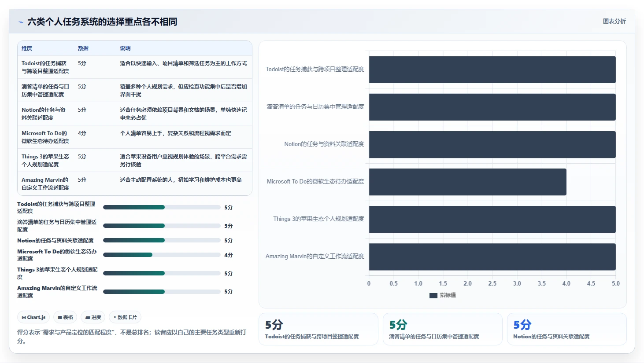Click the Things 3 progress bar

click(162, 273)
